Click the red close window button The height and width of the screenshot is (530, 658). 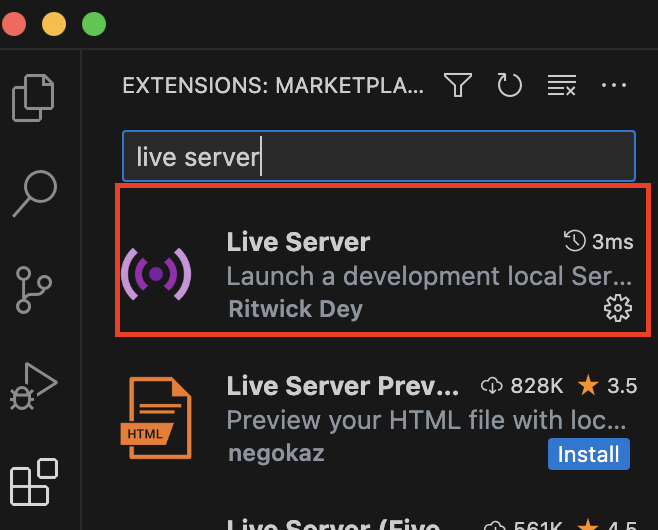coord(14,24)
